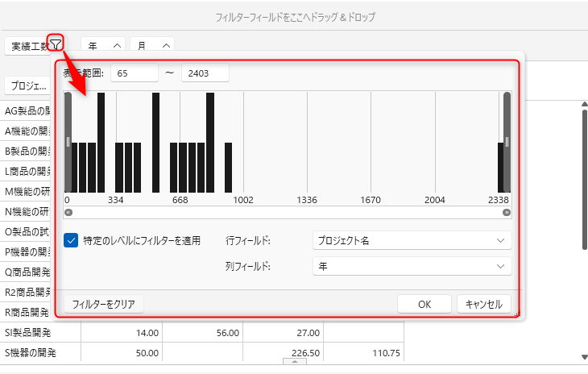Uncheck 特定のレベルにフィルターを適用 checkbox
The width and height of the screenshot is (588, 374).
(x=71, y=240)
